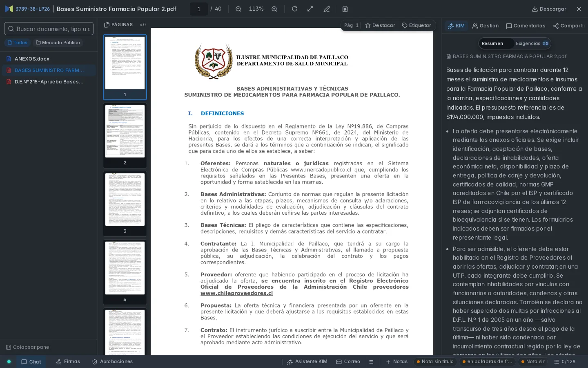Follow the www.chileproveedores.cl link

pyautogui.click(x=236, y=293)
